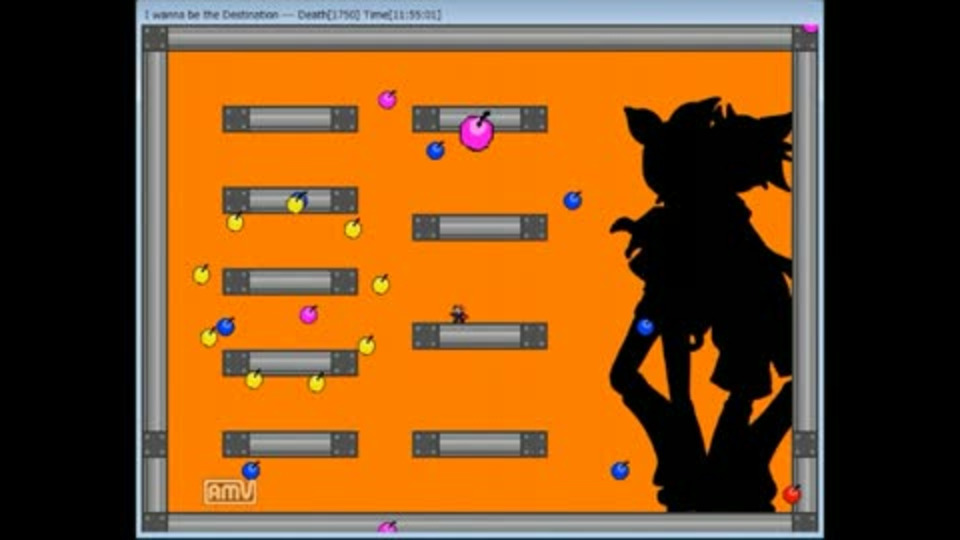Click the pink cherry left of the player character
The width and height of the screenshot is (960, 540).
[309, 315]
